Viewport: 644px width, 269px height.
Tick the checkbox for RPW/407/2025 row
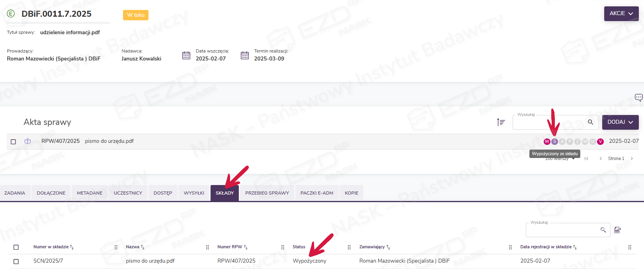coord(14,142)
